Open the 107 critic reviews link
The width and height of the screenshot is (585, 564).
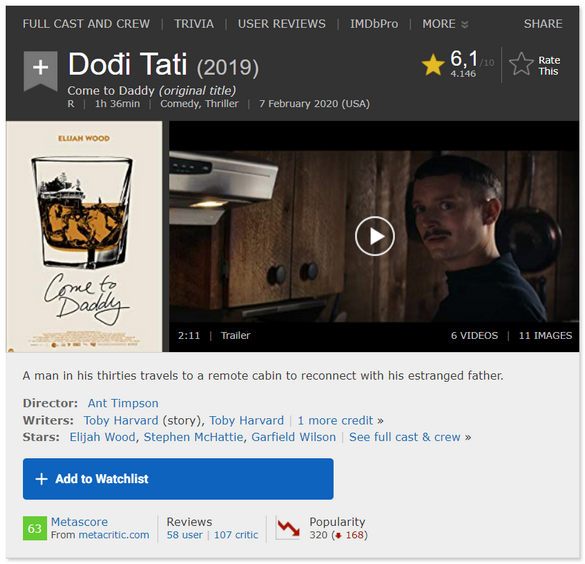236,535
